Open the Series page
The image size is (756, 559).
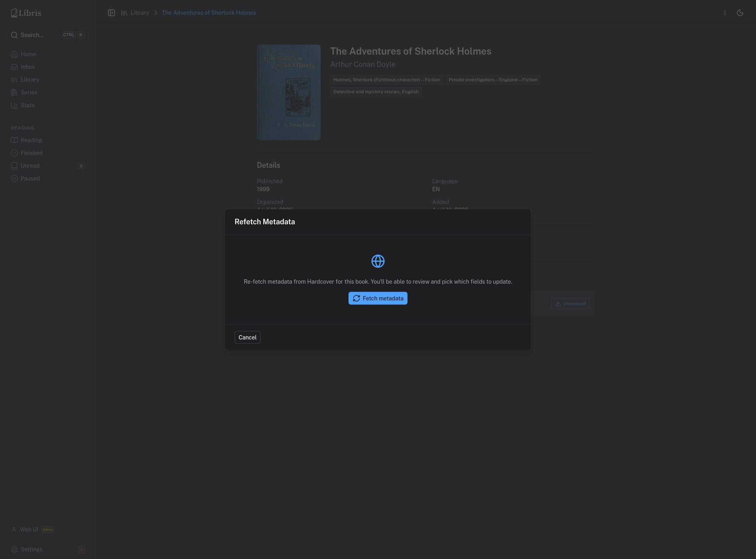coord(47,92)
